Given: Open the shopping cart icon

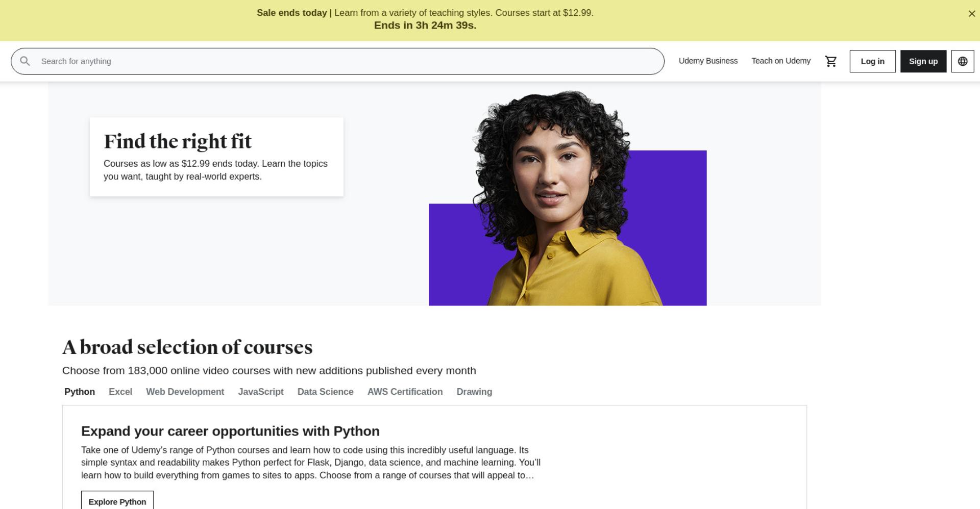Looking at the screenshot, I should tap(830, 61).
